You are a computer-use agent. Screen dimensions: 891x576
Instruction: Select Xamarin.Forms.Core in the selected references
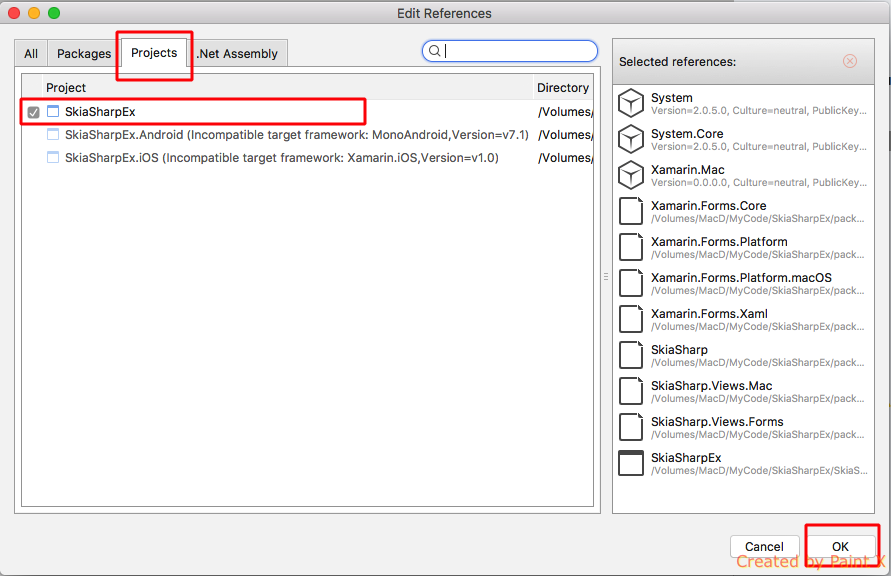pos(743,211)
